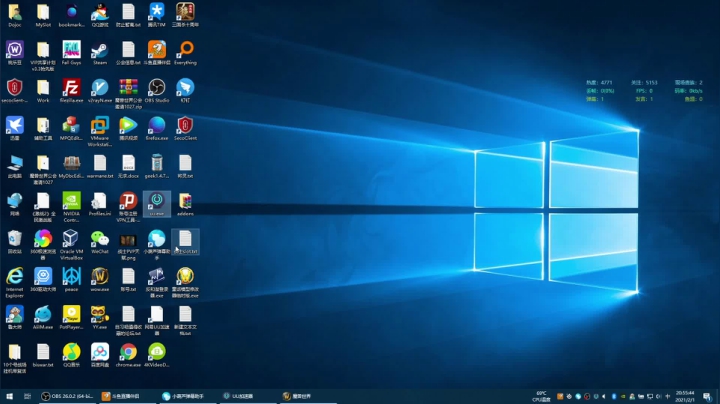Open the purple W app shortcut

coord(14,53)
